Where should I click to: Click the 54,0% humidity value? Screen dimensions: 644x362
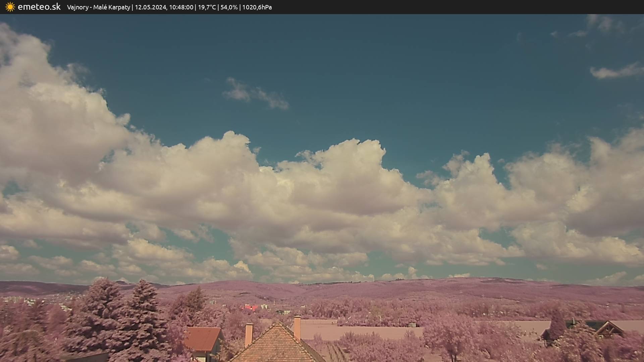click(229, 7)
